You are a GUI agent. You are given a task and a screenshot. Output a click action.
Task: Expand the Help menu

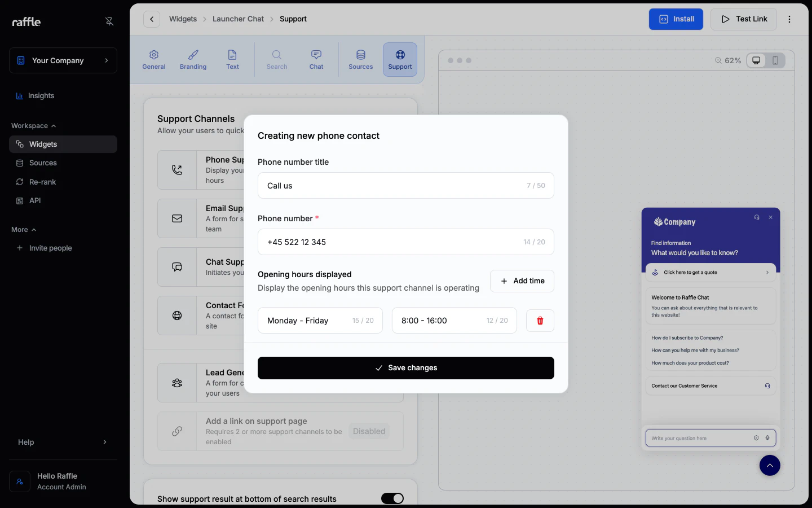tap(63, 442)
